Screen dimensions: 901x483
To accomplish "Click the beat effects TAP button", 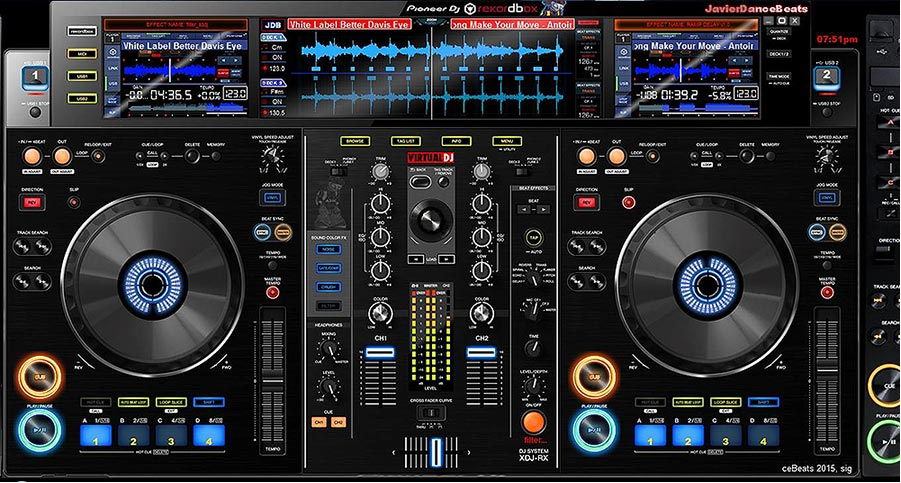I will pyautogui.click(x=533, y=237).
